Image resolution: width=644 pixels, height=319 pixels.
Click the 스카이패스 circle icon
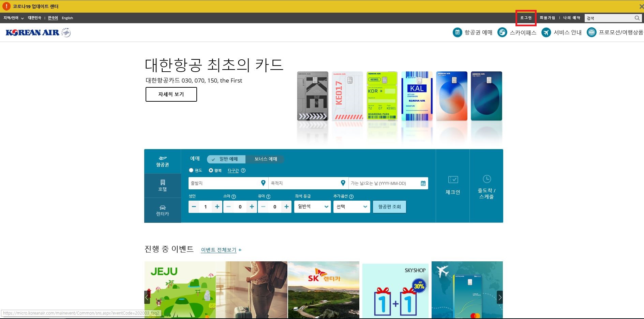[x=502, y=32]
